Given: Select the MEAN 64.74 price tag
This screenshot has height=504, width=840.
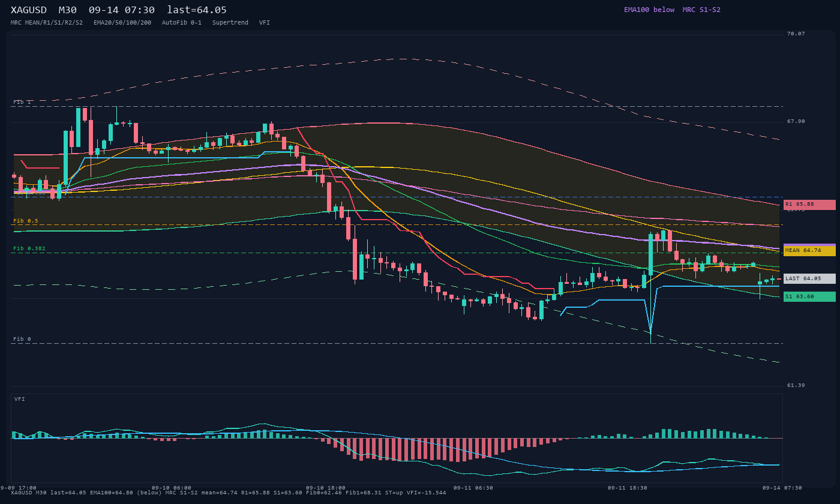Looking at the screenshot, I should [x=809, y=251].
